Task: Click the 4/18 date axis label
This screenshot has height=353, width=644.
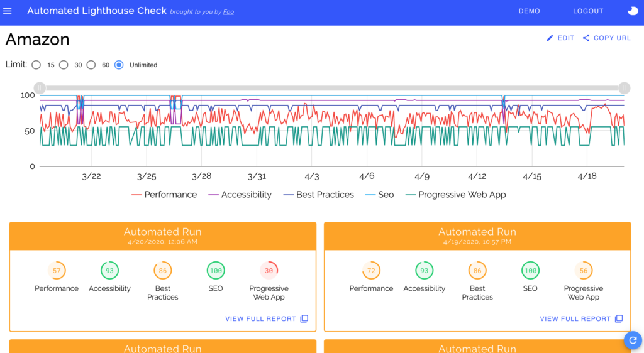Action: pyautogui.click(x=587, y=176)
